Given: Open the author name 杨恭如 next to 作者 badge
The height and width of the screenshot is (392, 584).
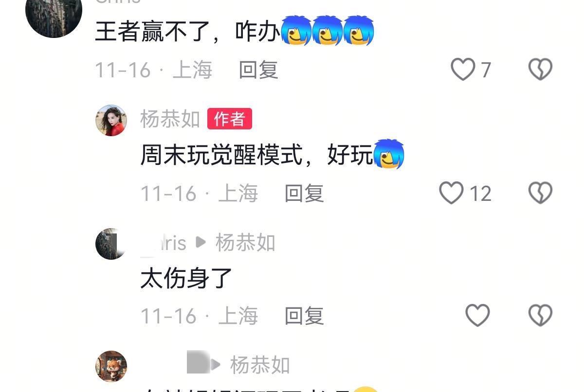Looking at the screenshot, I should [x=170, y=119].
